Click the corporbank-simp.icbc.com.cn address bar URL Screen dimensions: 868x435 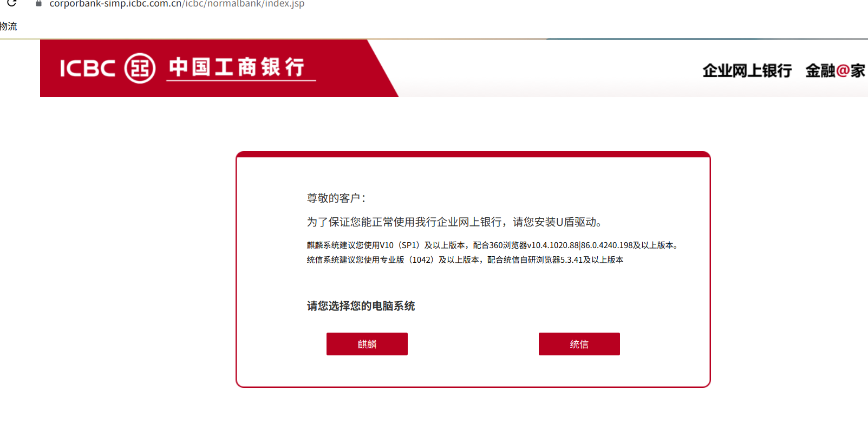(177, 4)
